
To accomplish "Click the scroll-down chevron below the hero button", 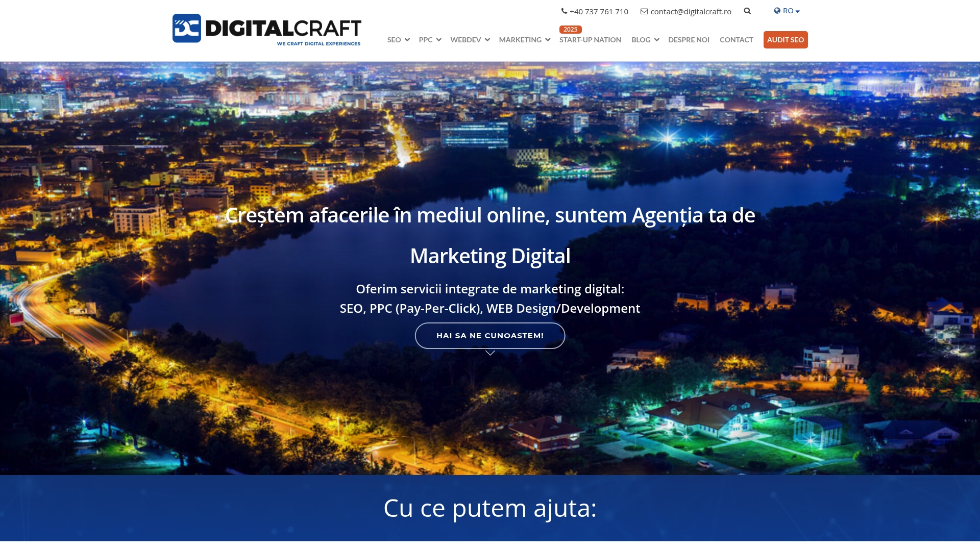I will coord(490,352).
